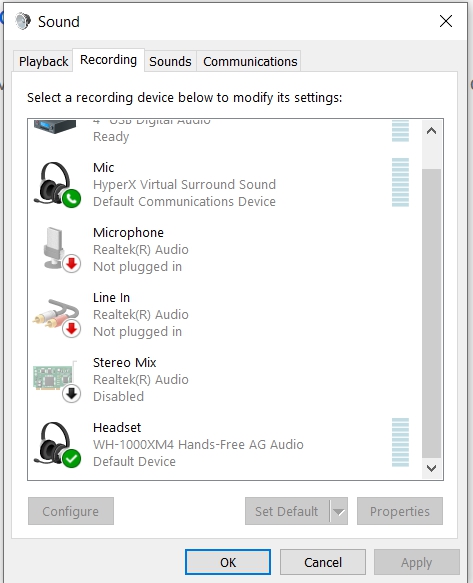Open the Set Default dropdown arrow

pyautogui.click(x=338, y=512)
